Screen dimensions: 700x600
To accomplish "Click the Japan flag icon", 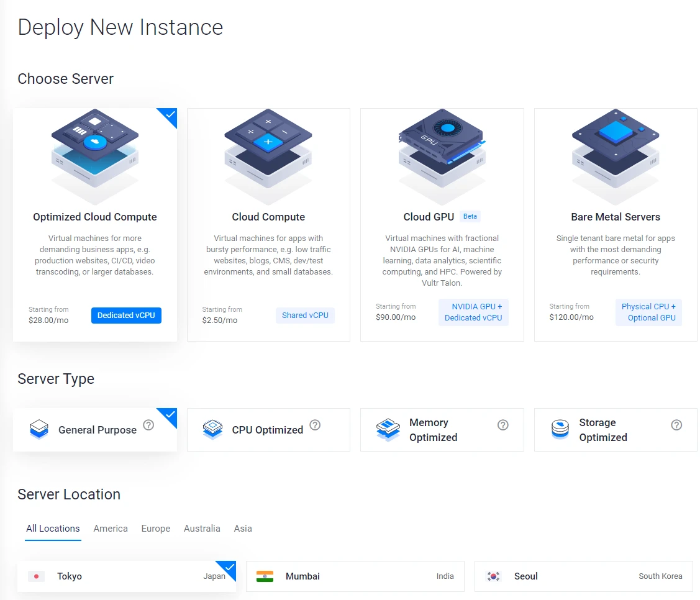I will 36,576.
